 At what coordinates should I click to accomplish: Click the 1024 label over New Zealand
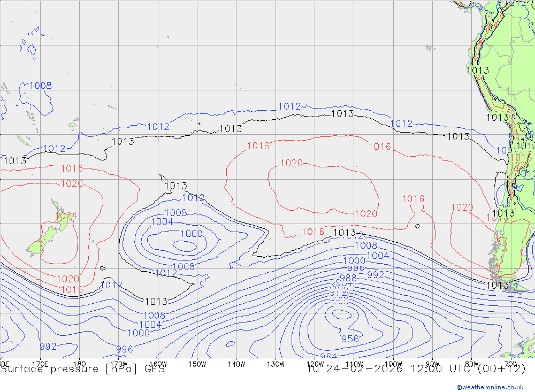tap(66, 216)
